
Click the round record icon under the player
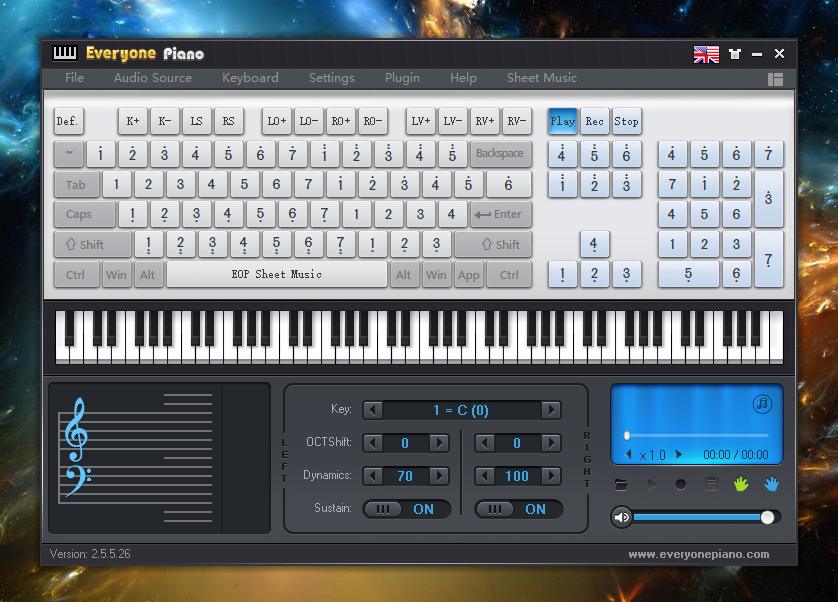(681, 484)
